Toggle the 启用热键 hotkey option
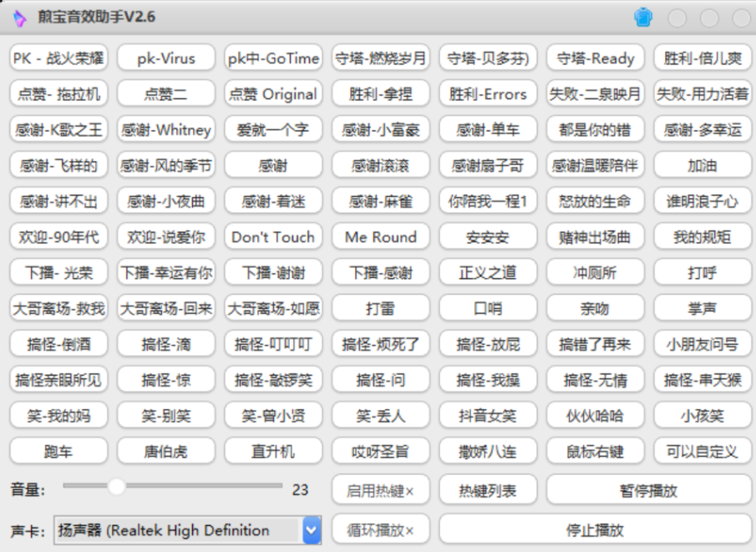 pyautogui.click(x=380, y=490)
